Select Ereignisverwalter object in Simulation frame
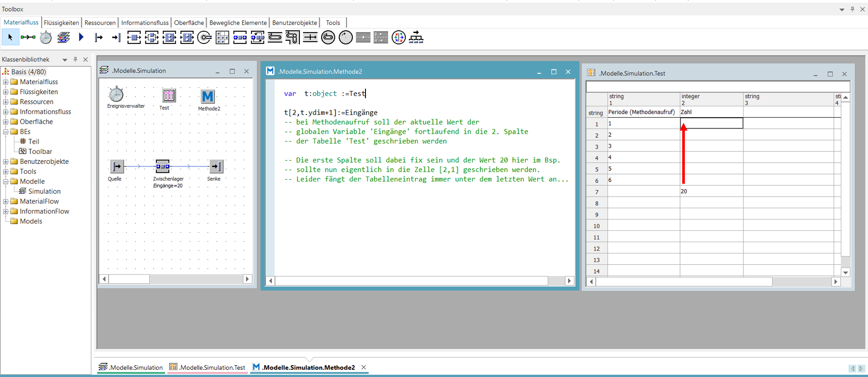868x377 pixels. click(x=116, y=94)
